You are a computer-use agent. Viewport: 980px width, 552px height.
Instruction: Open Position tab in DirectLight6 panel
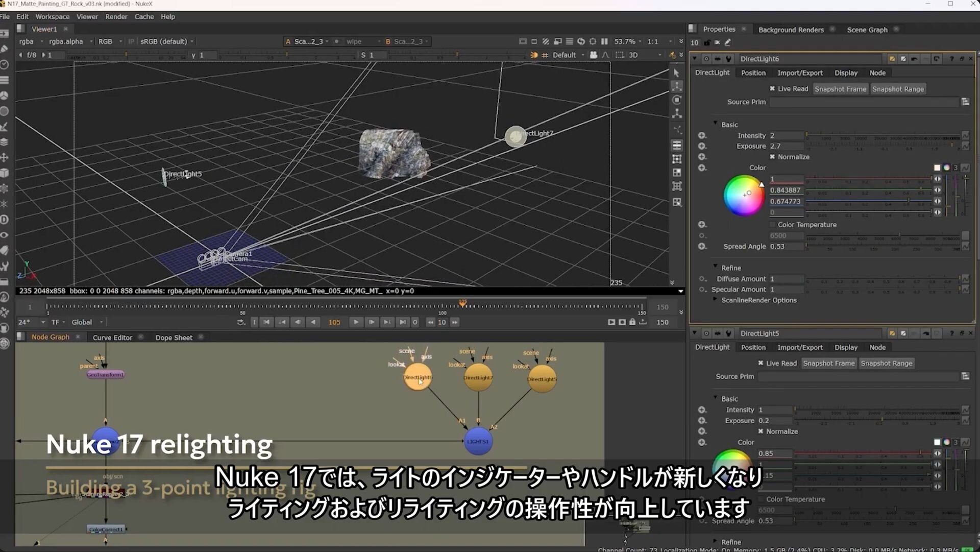click(x=753, y=73)
